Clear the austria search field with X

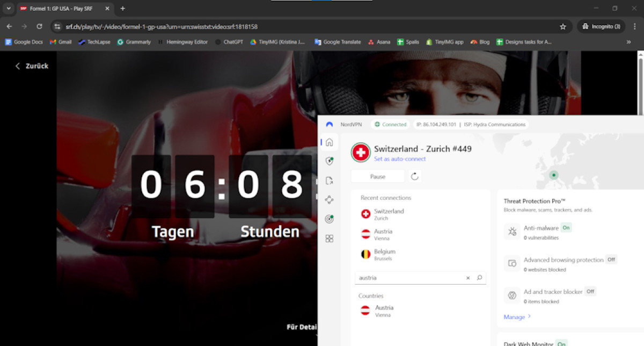468,278
